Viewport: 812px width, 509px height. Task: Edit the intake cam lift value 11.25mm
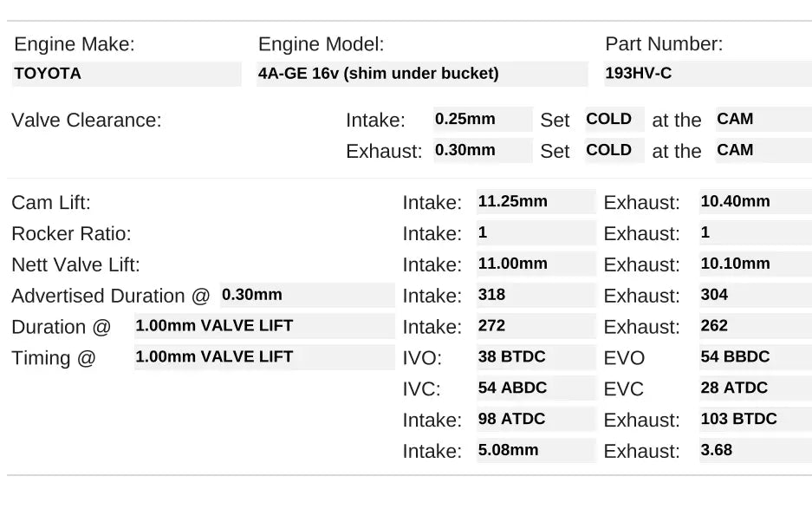tap(536, 202)
